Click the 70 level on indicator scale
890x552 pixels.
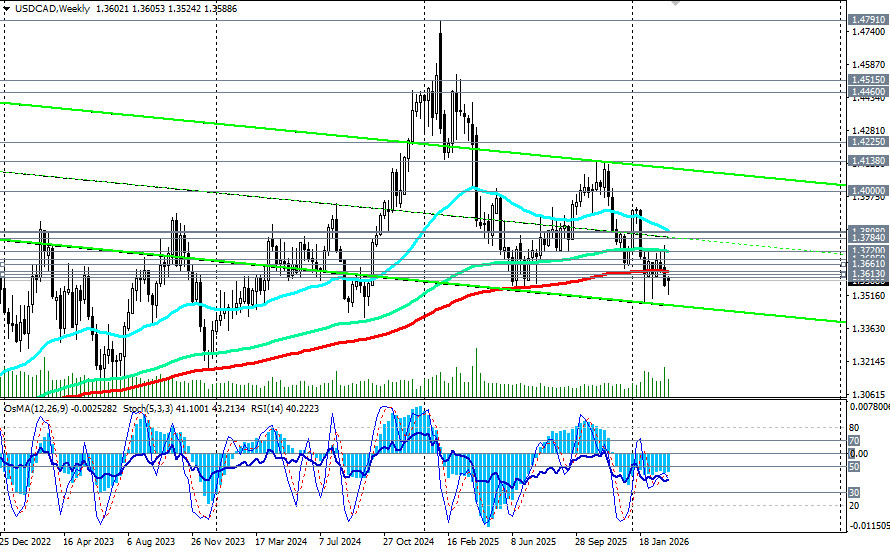(x=854, y=441)
